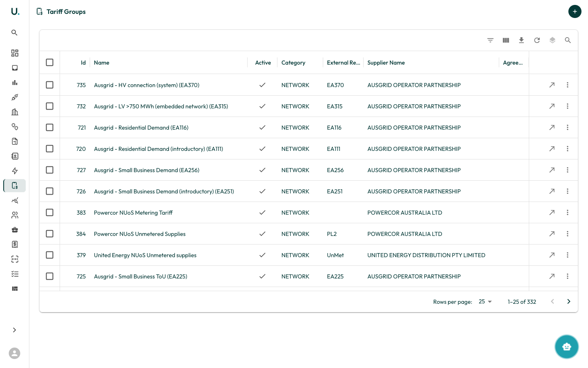Open the people icon in sidebar
Screen dimensions: 588x368
(15, 215)
